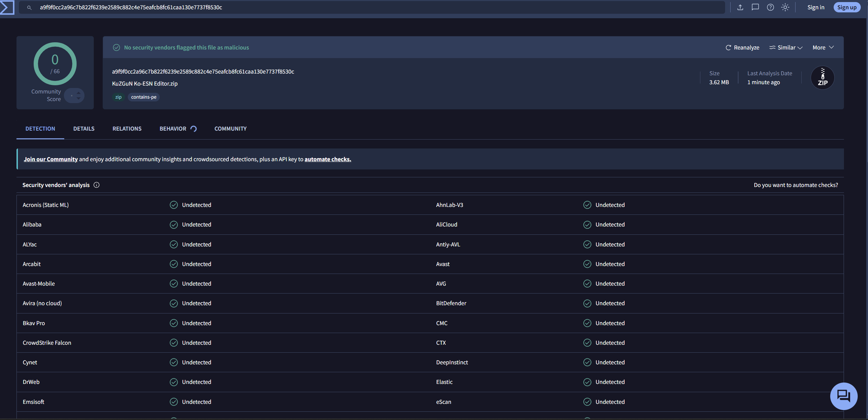
Task: Click BitDefender undetected check icon
Action: pos(587,303)
